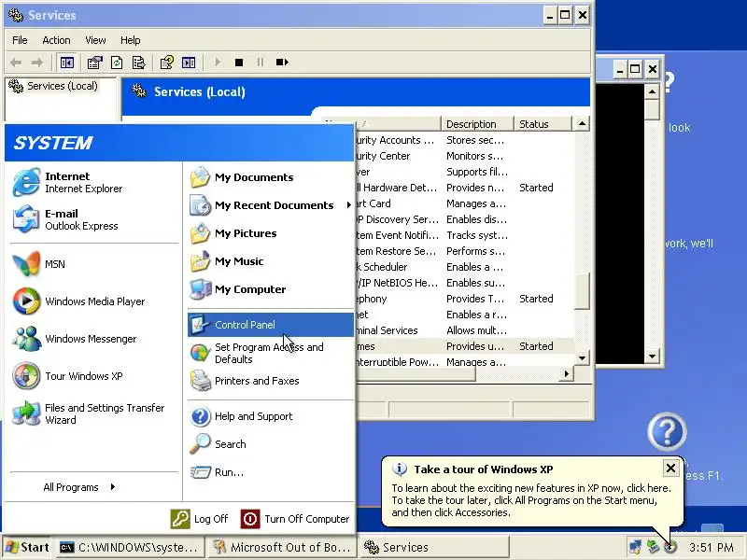Toggle Show/Hide Console Tree toolbar icon
Image resolution: width=747 pixels, height=560 pixels.
(66, 63)
